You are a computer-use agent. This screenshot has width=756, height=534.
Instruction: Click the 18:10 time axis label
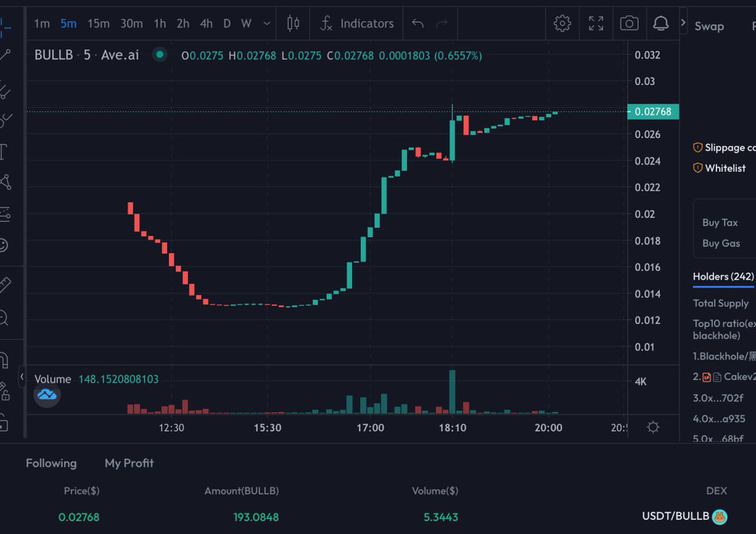(452, 428)
